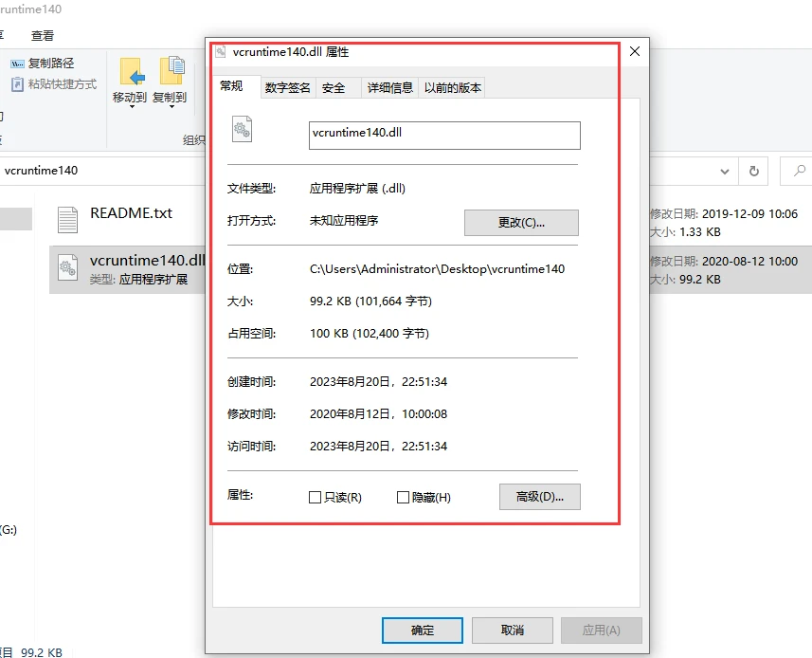Click size on disk value 100 KB (102,400 字节)
Screen dimensions: 812x658
(370, 334)
